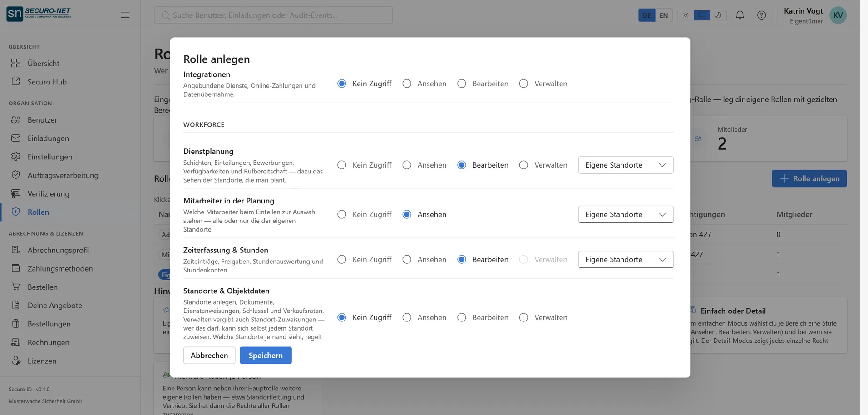
Task: Cancel dialog with Abbrechen
Action: coord(209,356)
